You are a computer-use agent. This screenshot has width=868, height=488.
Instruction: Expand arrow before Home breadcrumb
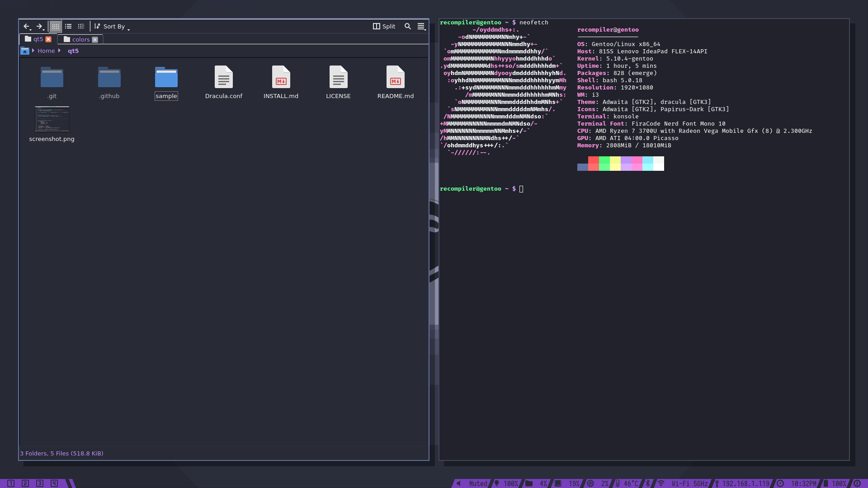pos(33,51)
